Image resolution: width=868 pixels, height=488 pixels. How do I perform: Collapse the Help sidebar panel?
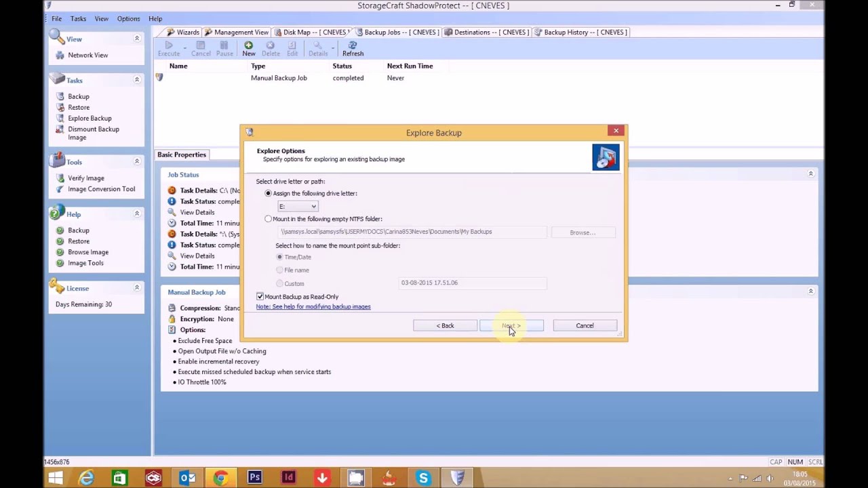[136, 213]
